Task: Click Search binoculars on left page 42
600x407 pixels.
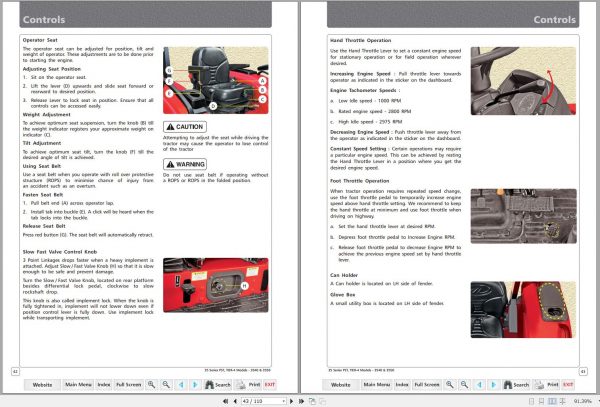Action: [x=218, y=384]
